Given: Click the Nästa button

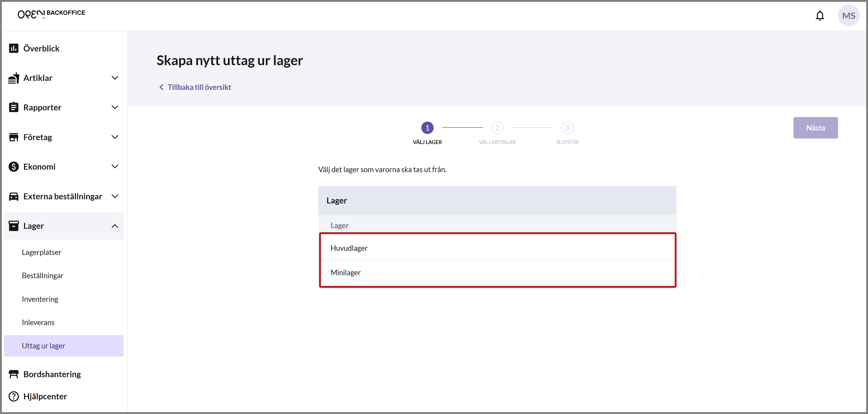Looking at the screenshot, I should pos(815,128).
